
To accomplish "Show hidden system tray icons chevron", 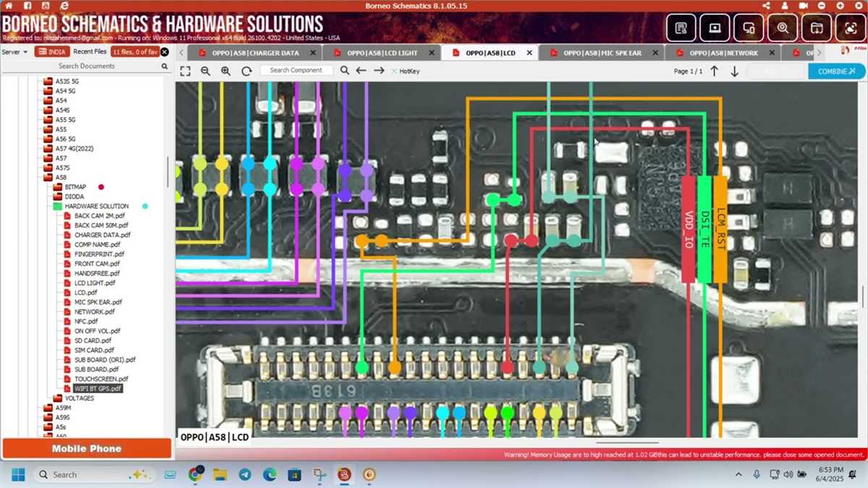I will [739, 474].
